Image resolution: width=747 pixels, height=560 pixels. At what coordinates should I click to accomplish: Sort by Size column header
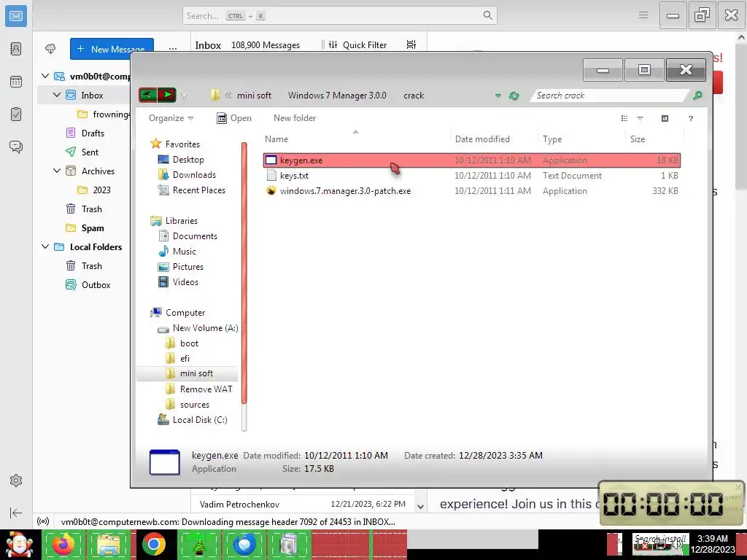[654, 139]
